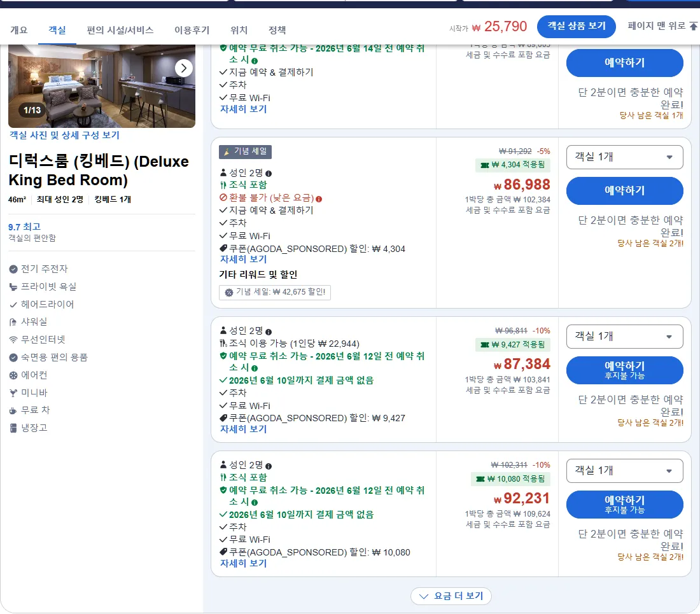Click the 기념 세일: ₩ 42,675 할인! badge
Screen dimensions: 700x614
275,292
